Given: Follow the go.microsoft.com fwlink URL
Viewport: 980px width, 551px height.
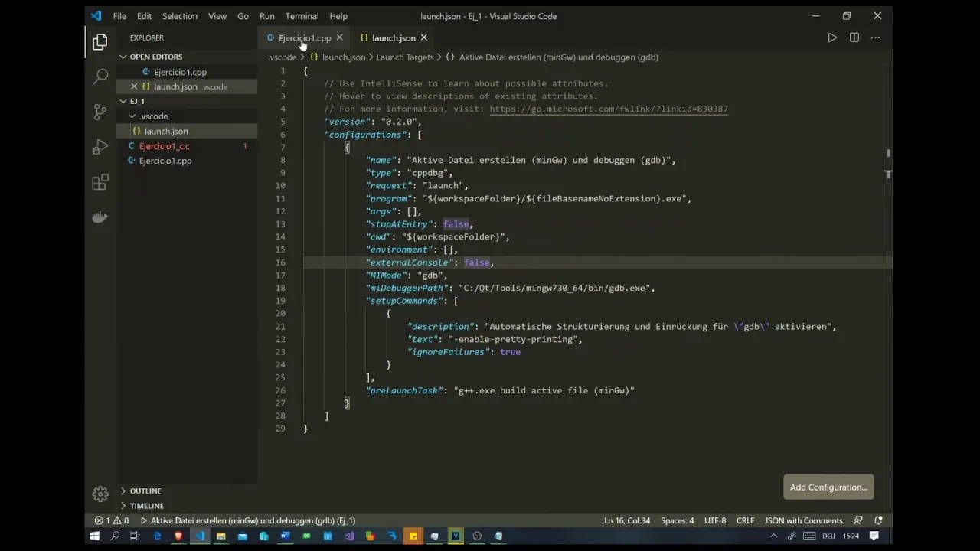Looking at the screenshot, I should click(x=609, y=109).
